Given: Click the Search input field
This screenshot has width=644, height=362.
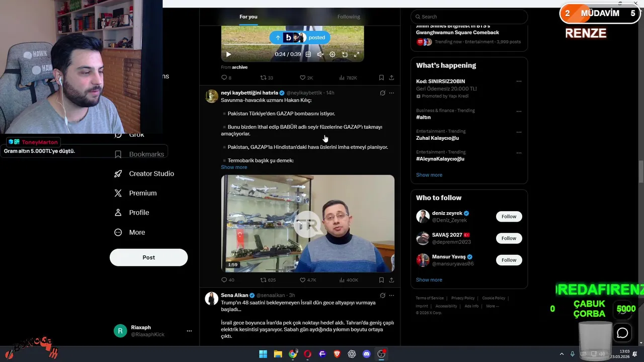Looking at the screenshot, I should coord(469,17).
